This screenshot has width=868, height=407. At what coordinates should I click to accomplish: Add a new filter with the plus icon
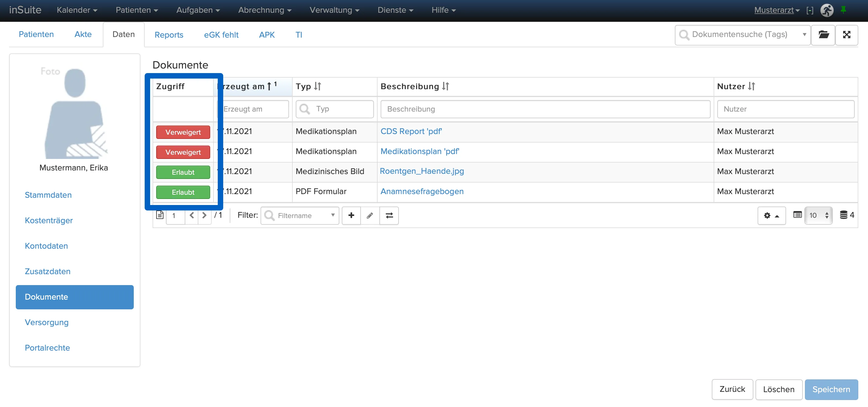[x=351, y=215]
